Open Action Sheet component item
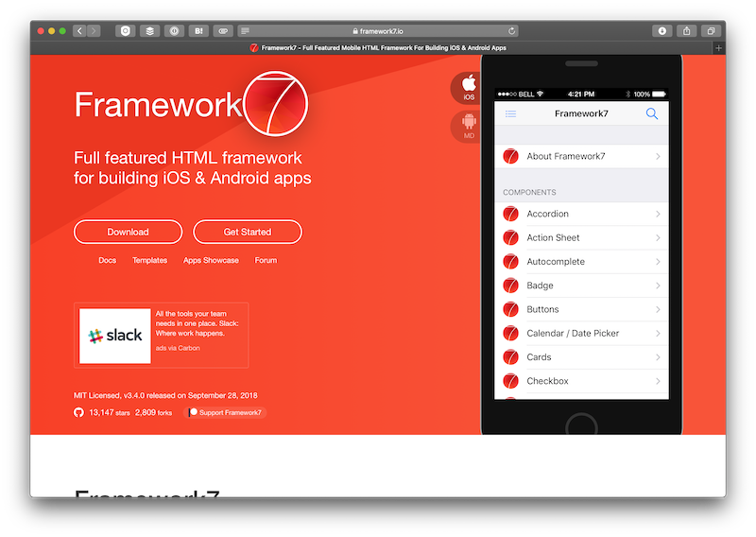This screenshot has width=756, height=537. click(581, 238)
